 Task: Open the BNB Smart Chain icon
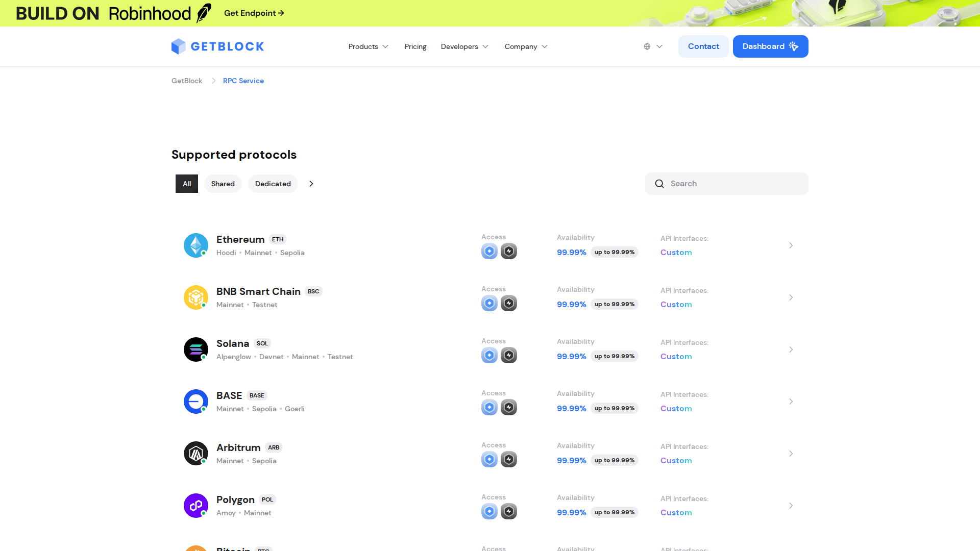tap(196, 297)
